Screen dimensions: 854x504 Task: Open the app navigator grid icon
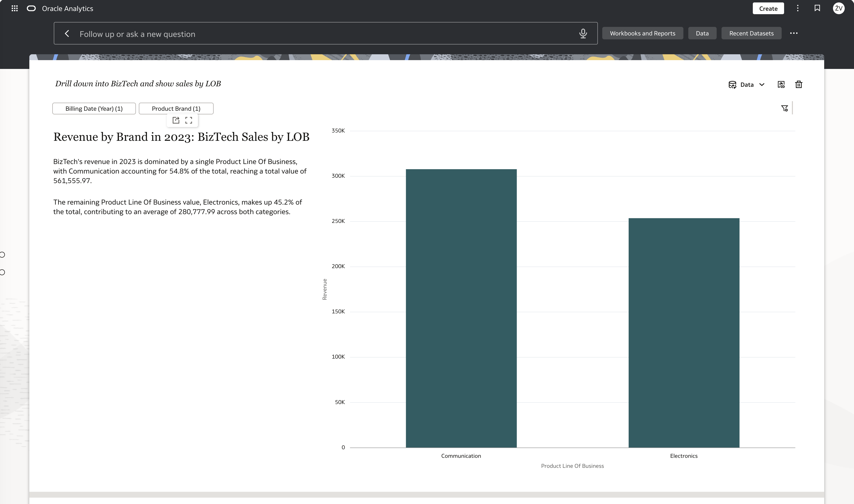(x=15, y=9)
